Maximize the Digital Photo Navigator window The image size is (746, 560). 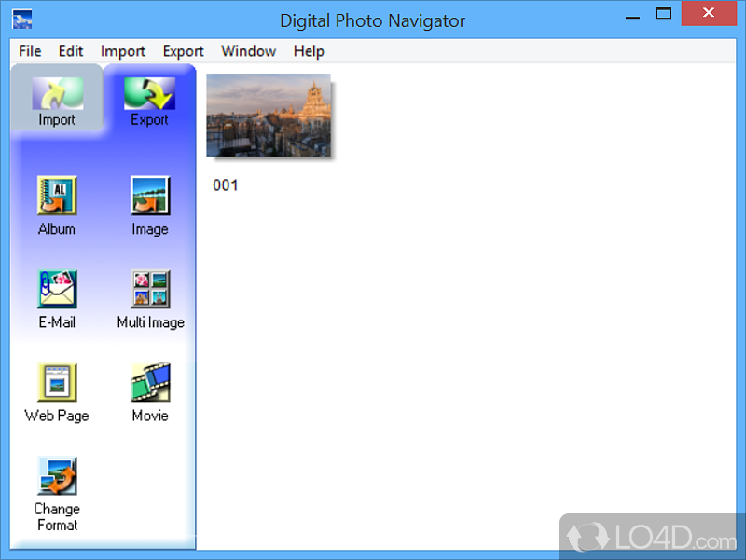(664, 13)
